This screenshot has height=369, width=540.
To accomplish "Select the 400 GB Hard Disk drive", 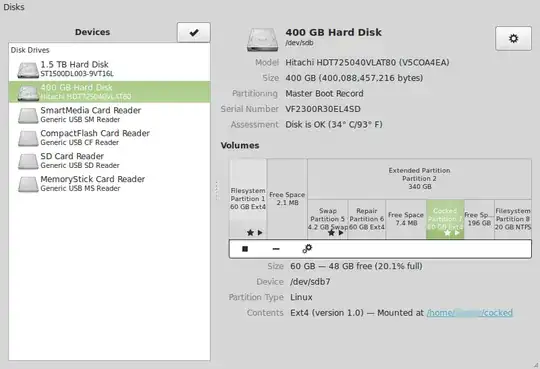I will pos(109,92).
